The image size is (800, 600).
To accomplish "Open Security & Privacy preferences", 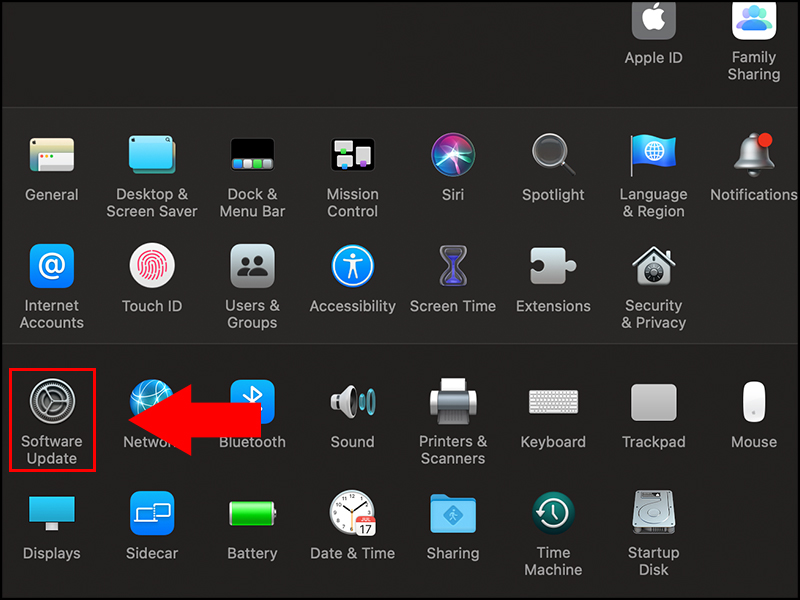I will pyautogui.click(x=653, y=265).
